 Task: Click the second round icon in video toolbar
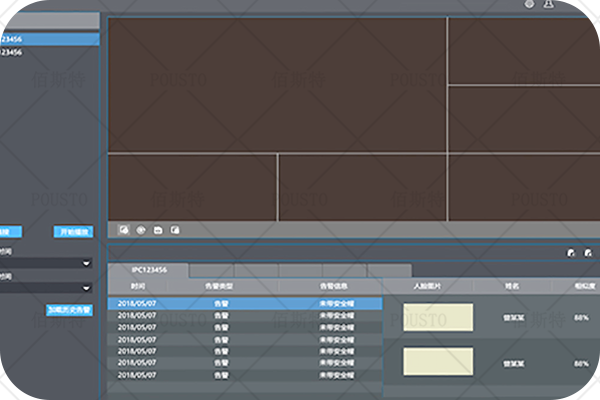(140, 229)
